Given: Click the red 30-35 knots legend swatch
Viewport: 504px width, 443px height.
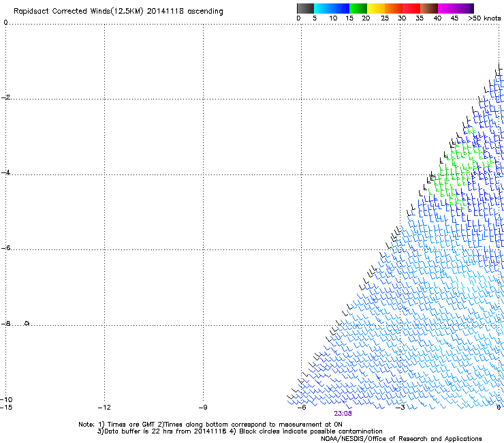Looking at the screenshot, I should pos(411,8).
